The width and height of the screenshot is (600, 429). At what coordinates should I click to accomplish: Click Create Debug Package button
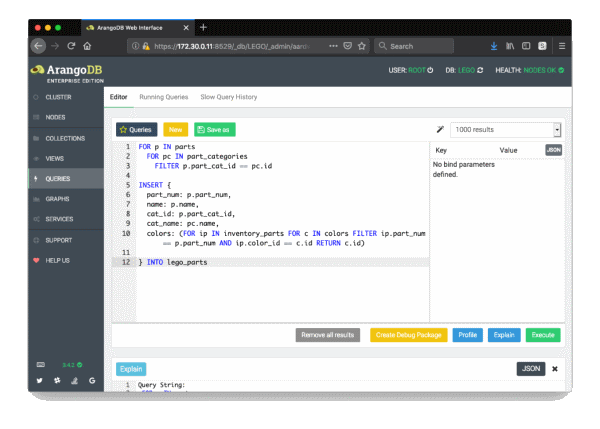coord(409,335)
